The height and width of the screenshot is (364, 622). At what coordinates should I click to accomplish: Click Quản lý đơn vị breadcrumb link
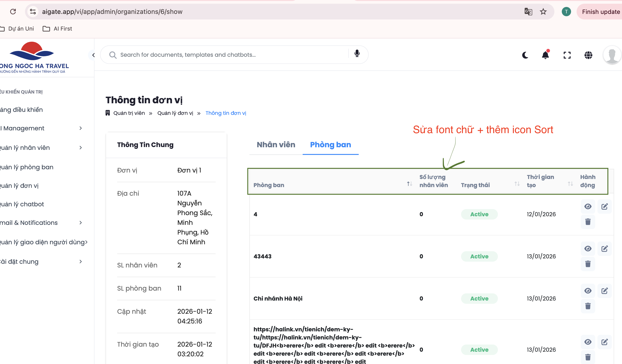click(175, 113)
